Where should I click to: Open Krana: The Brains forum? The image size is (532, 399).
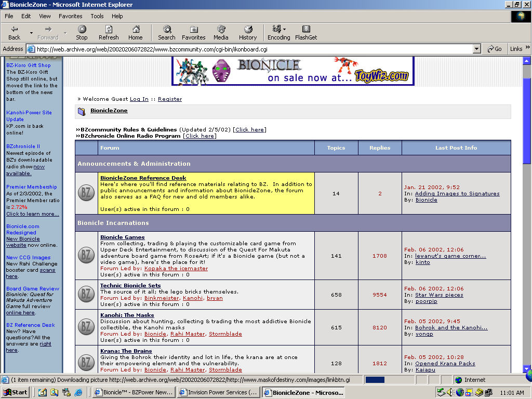point(126,351)
